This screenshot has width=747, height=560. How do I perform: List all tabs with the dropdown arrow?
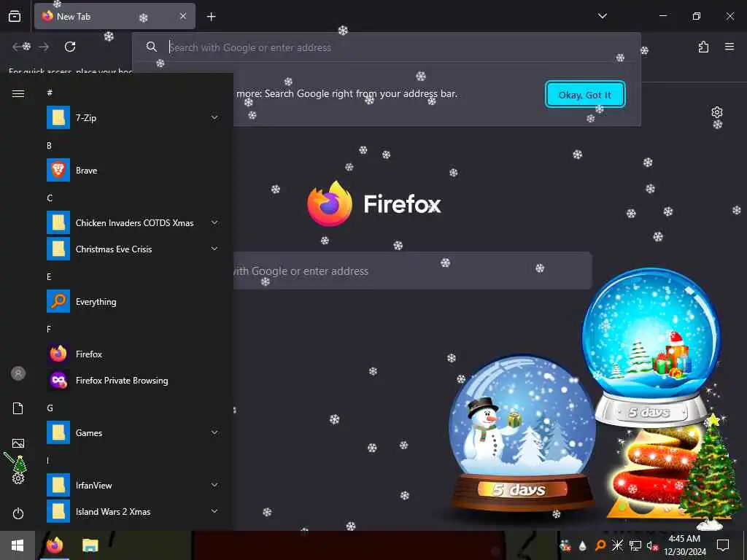(x=602, y=16)
